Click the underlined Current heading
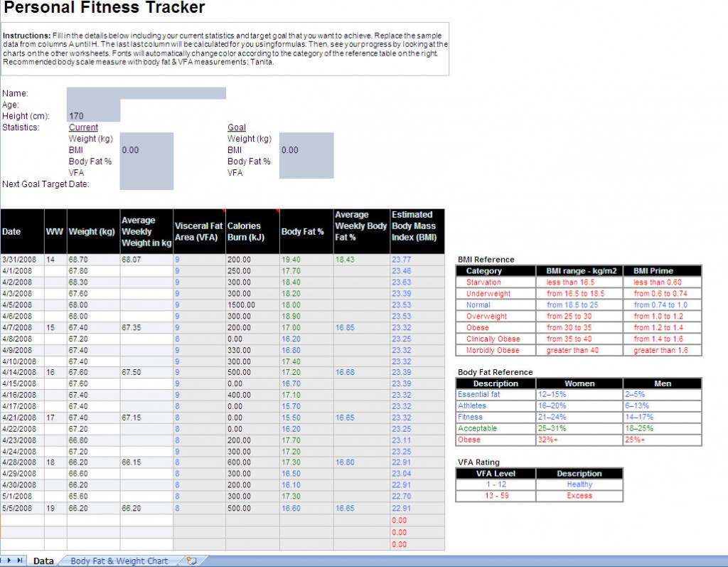Viewport: 728px width, 567px height. (83, 127)
